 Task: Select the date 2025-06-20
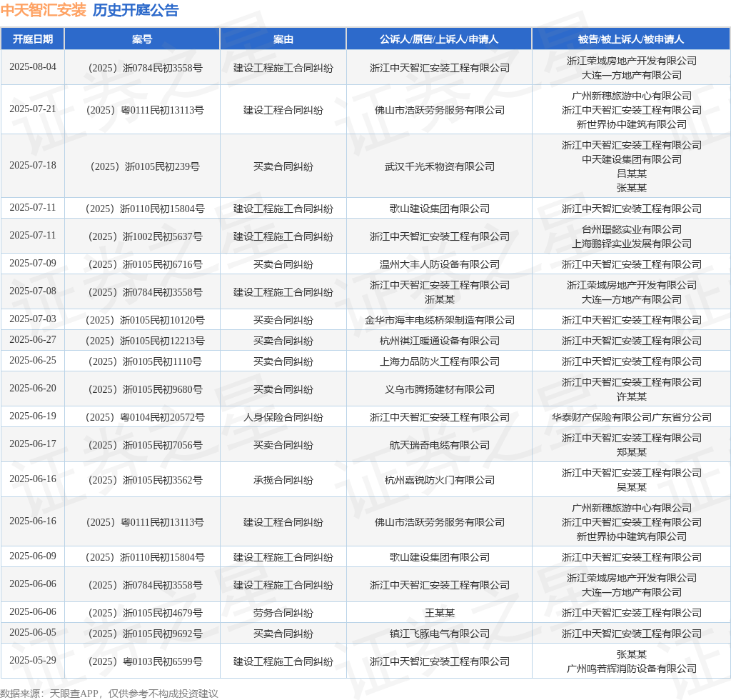click(x=33, y=389)
